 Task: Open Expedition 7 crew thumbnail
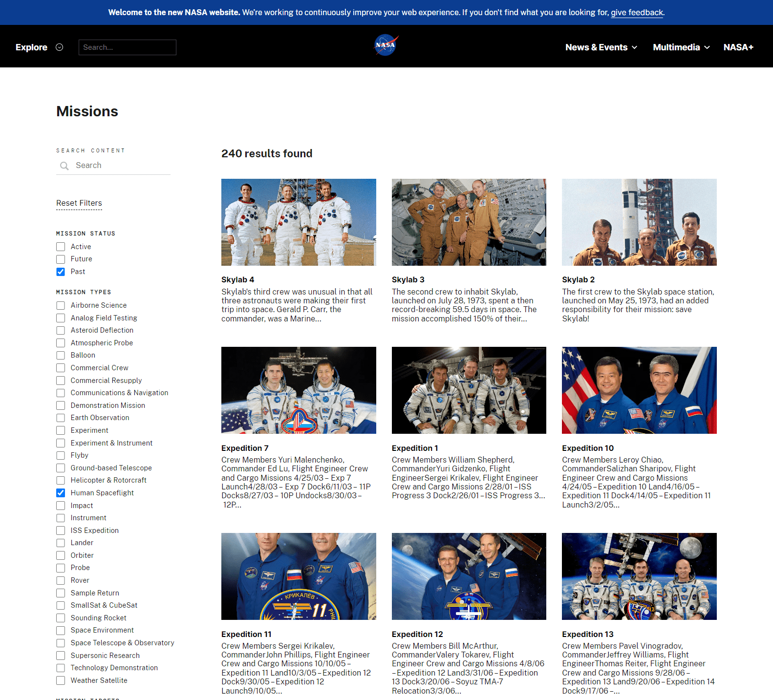point(299,390)
